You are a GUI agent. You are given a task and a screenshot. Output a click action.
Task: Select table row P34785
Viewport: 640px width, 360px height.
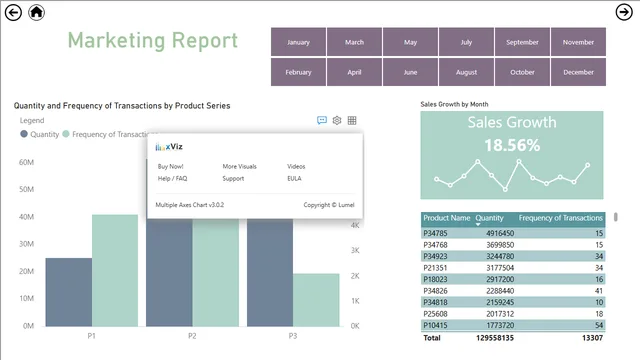513,233
